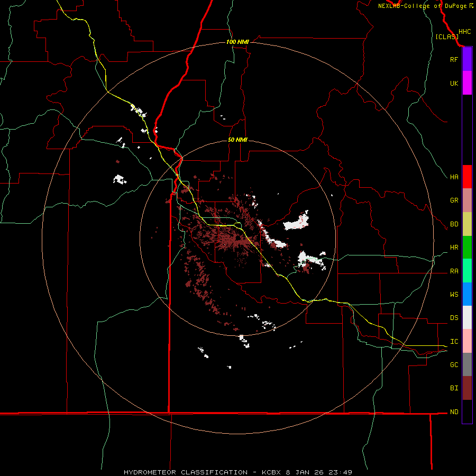Click the DS legend label

pos(454,318)
